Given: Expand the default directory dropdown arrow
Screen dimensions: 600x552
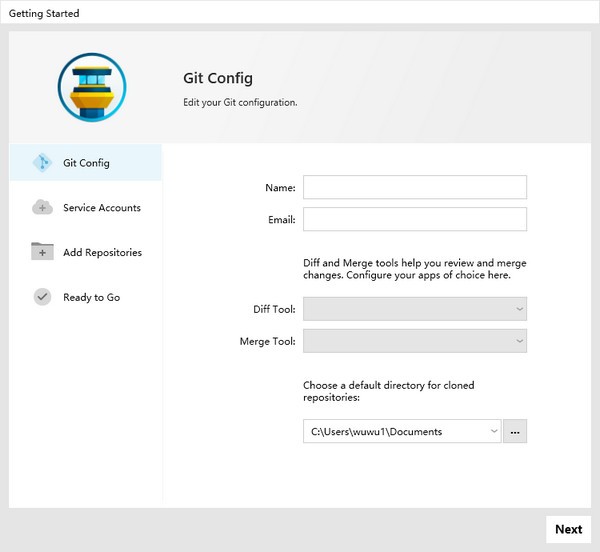Looking at the screenshot, I should click(493, 431).
